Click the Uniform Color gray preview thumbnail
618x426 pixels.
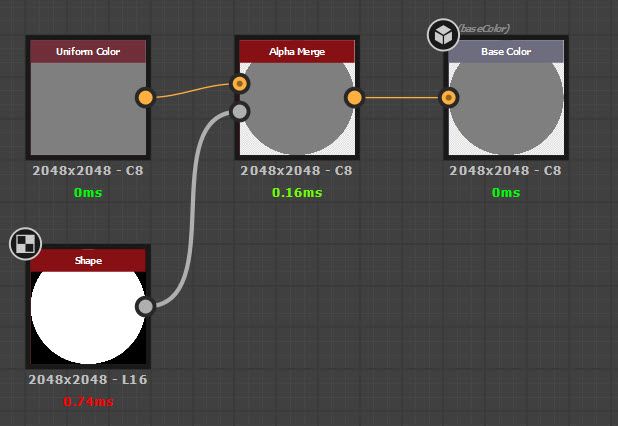88,109
